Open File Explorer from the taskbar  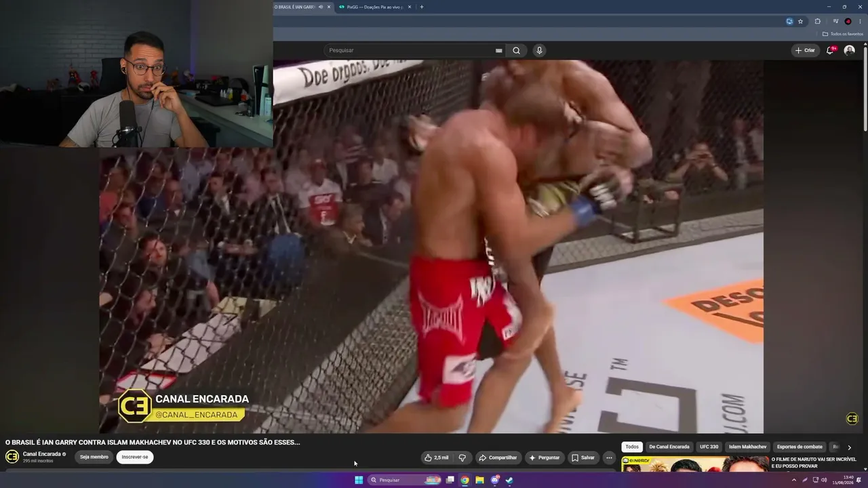click(479, 480)
